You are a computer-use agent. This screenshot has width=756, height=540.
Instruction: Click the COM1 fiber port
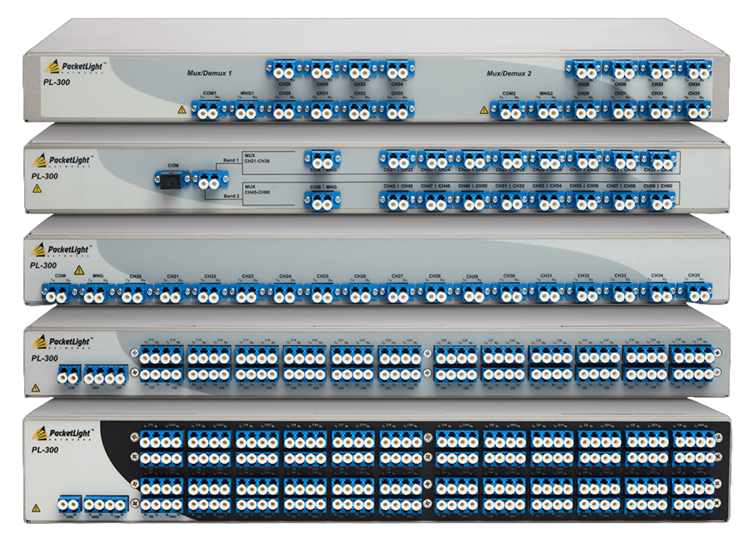210,111
